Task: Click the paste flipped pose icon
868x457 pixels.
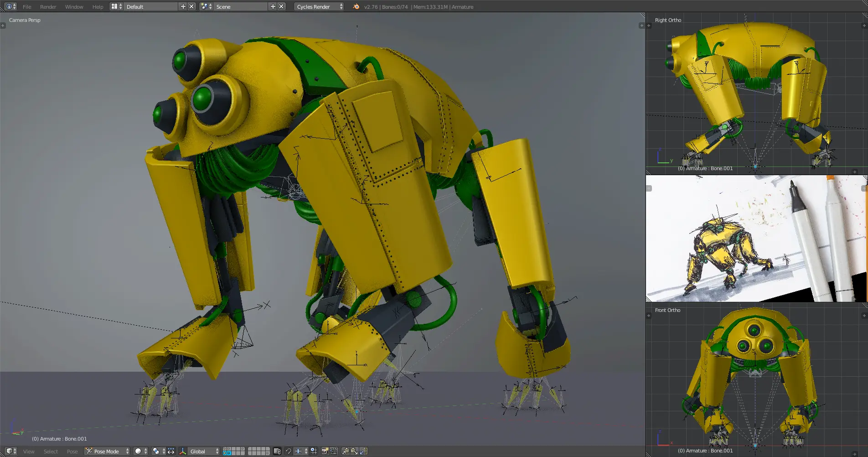Action: (x=363, y=451)
